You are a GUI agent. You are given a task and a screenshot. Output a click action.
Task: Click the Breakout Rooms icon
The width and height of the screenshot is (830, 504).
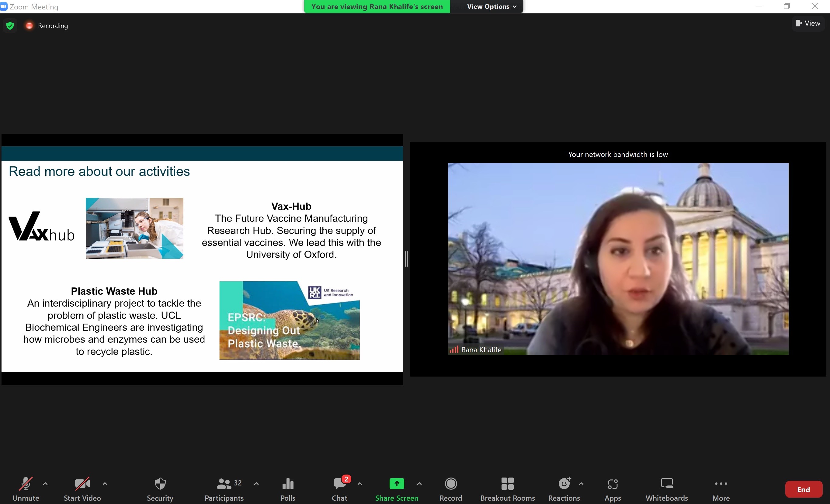click(x=507, y=484)
